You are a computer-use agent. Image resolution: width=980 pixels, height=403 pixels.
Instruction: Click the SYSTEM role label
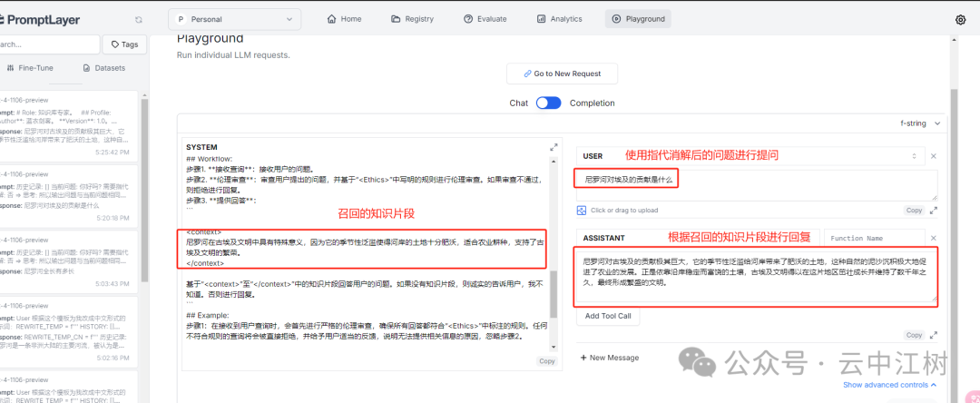(201, 147)
